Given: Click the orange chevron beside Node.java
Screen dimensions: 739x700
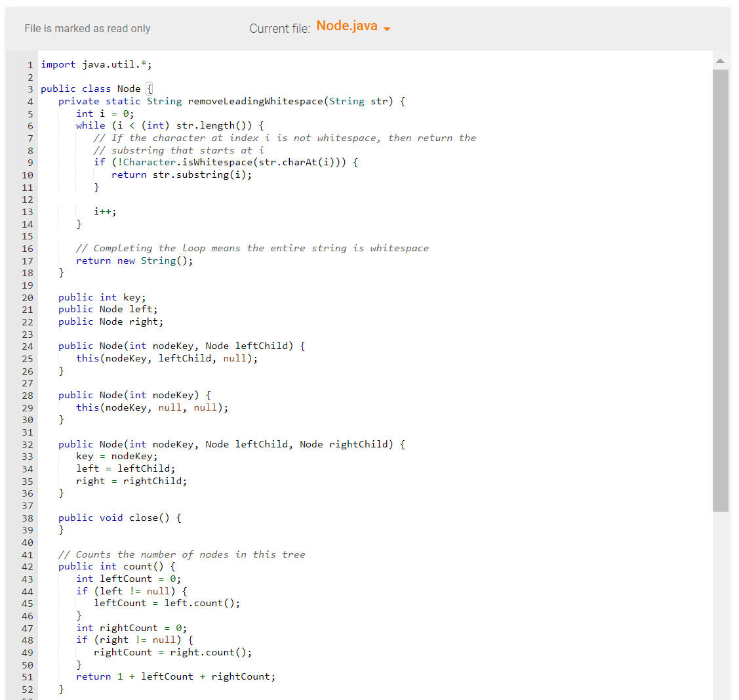Looking at the screenshot, I should coord(387,28).
